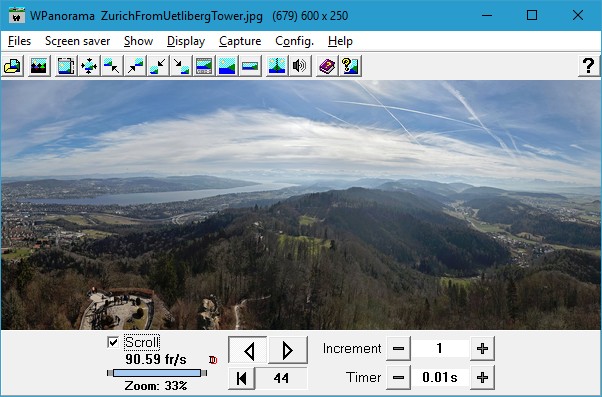602x397 pixels.
Task: Uncheck the Scroll checkbox
Action: (x=113, y=342)
